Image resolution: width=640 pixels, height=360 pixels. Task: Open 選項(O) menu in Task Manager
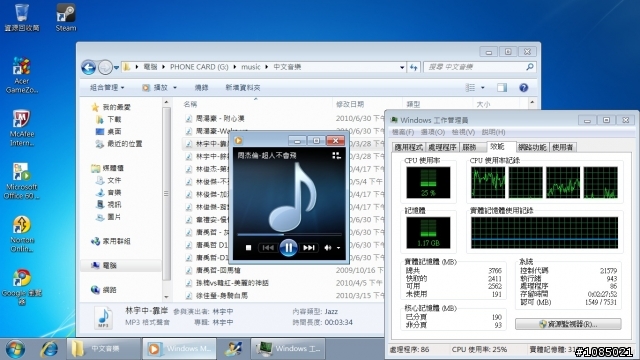(433, 132)
